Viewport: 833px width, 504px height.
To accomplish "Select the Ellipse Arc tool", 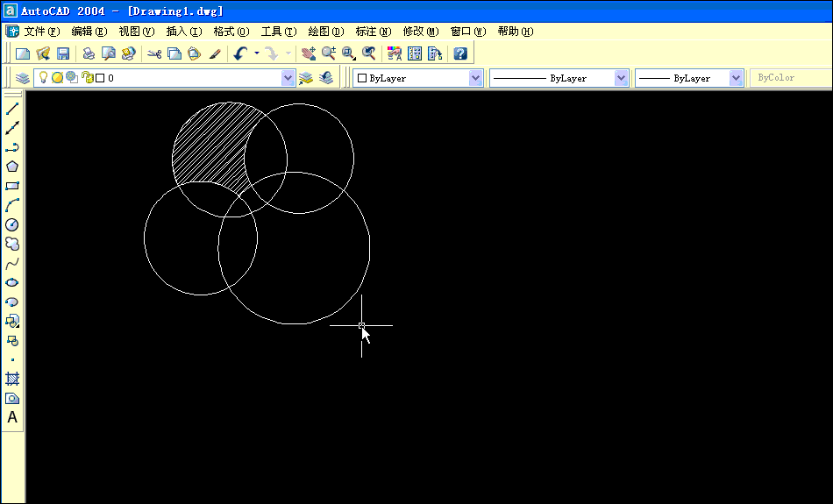I will [x=12, y=302].
